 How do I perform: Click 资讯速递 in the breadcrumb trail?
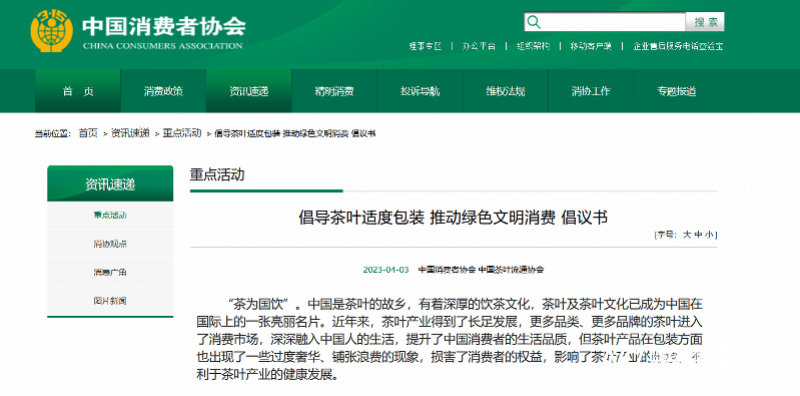click(130, 133)
